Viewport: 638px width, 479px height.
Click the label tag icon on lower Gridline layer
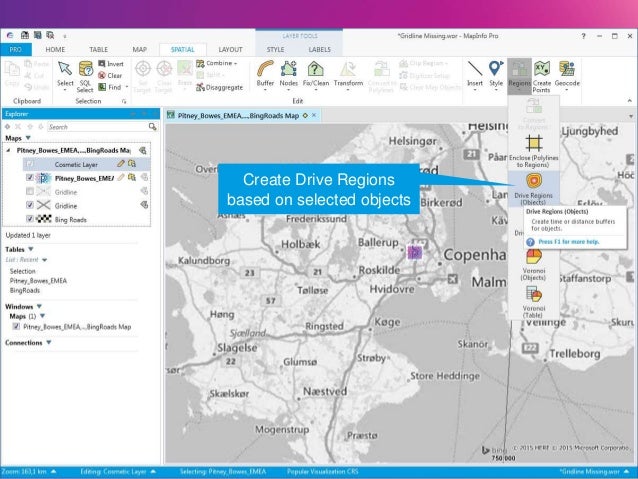point(144,205)
